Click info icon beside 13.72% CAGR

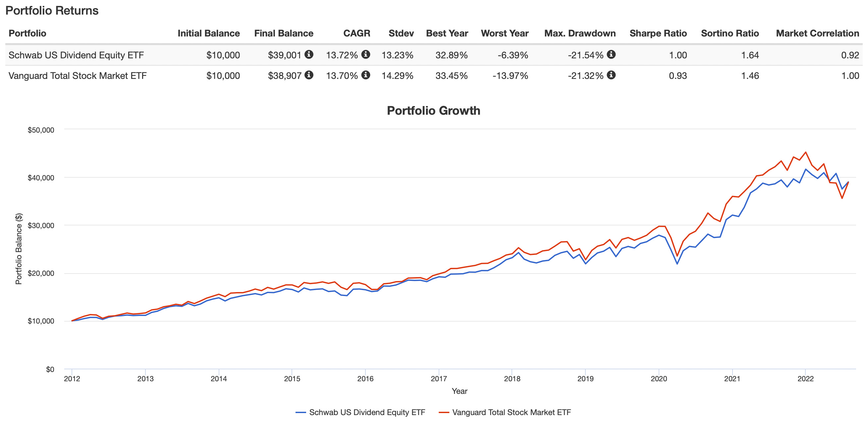coord(366,54)
